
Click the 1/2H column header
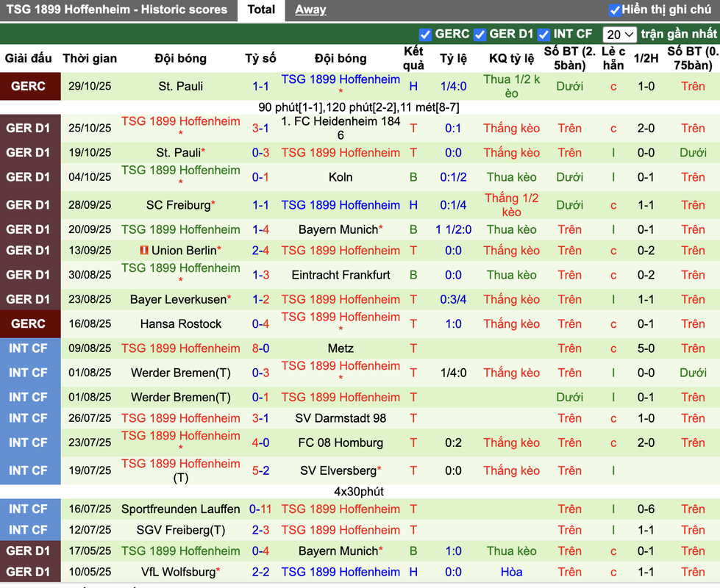coord(646,58)
